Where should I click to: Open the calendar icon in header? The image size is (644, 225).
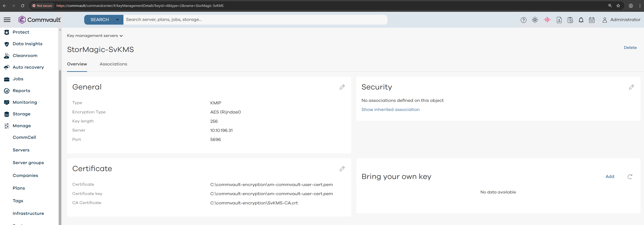point(592,20)
